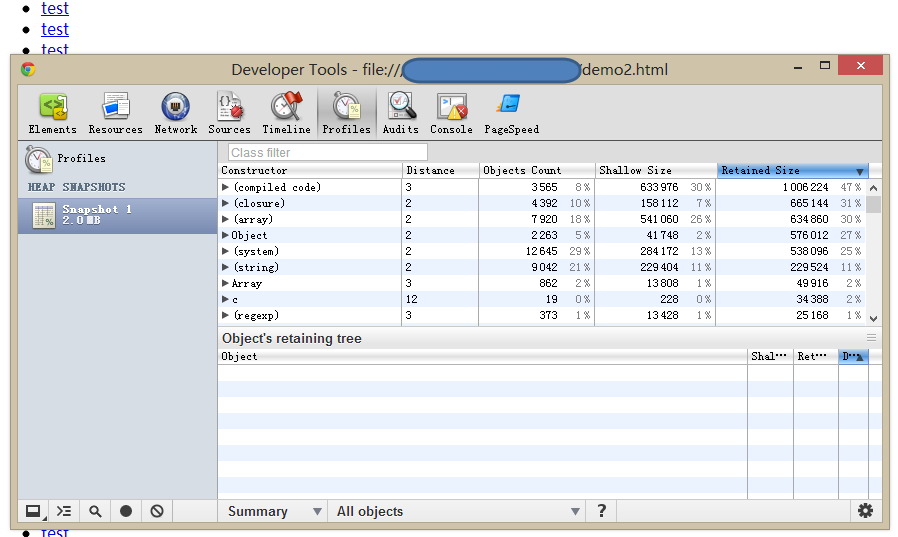The image size is (898, 537).
Task: Open the Summary view dropdown
Action: 274,511
